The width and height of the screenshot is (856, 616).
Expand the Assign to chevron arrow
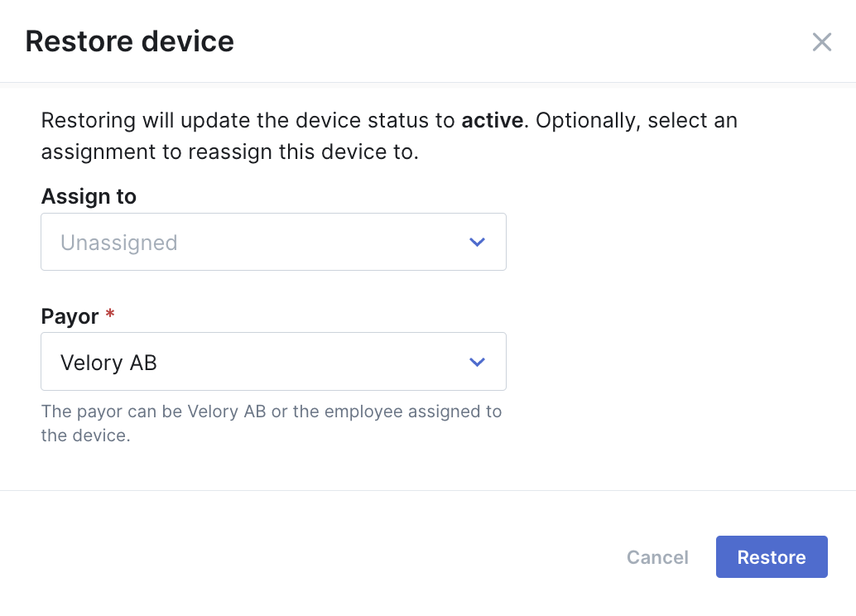click(x=477, y=242)
